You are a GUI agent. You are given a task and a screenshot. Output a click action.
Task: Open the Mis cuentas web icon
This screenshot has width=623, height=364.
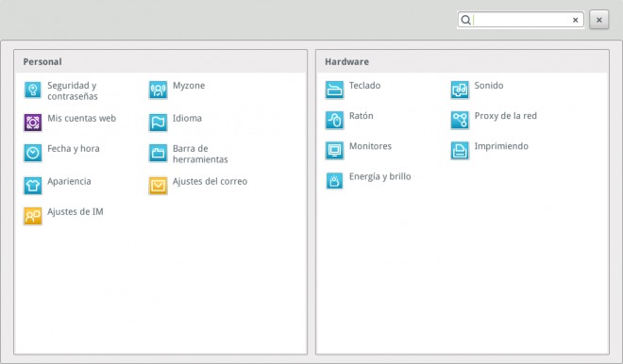(x=33, y=123)
